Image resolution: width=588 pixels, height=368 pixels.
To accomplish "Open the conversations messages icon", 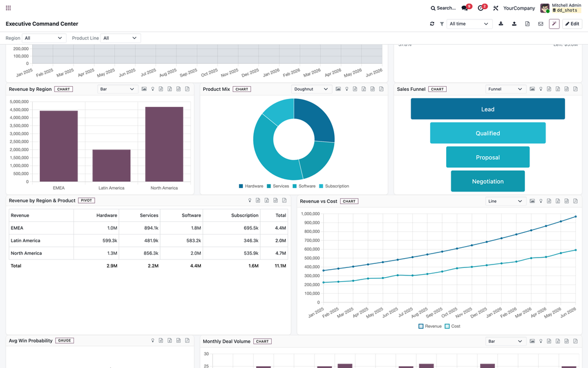I will (x=465, y=8).
